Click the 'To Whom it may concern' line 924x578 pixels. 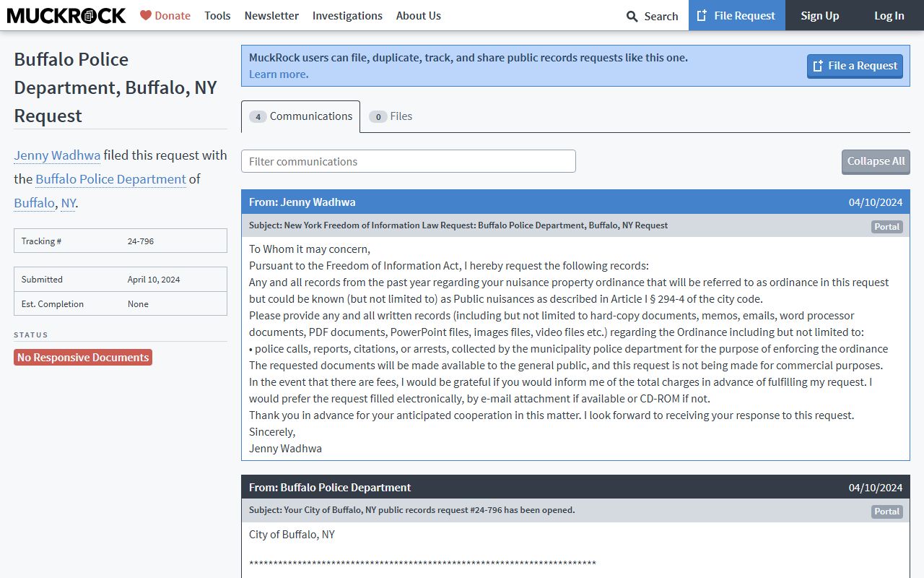[x=310, y=249]
